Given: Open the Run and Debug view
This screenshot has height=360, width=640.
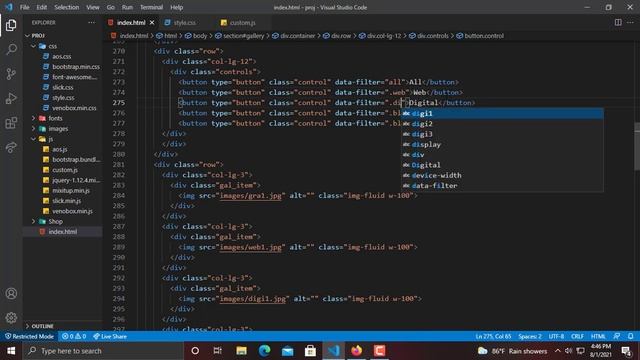Looking at the screenshot, I should (11, 98).
